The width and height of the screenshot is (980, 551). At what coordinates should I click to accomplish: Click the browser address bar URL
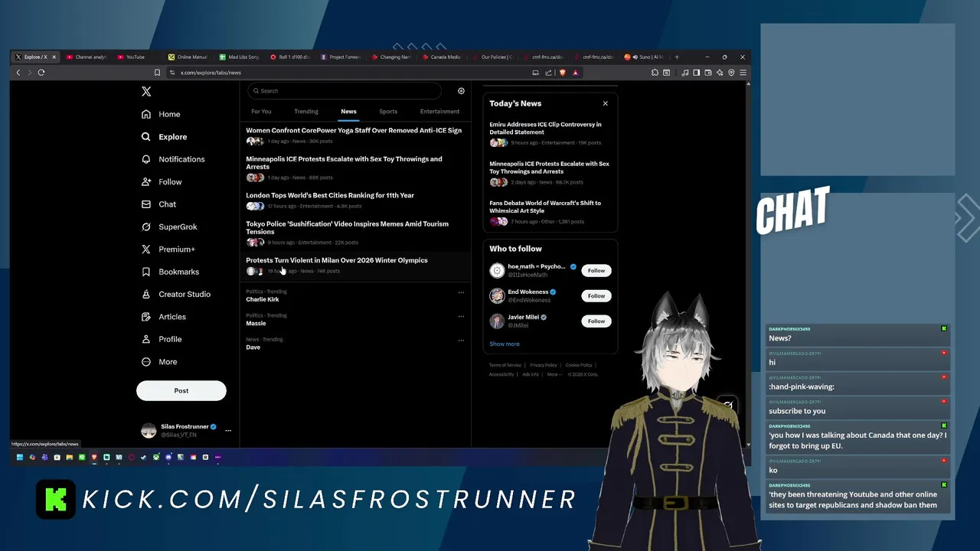pyautogui.click(x=211, y=73)
